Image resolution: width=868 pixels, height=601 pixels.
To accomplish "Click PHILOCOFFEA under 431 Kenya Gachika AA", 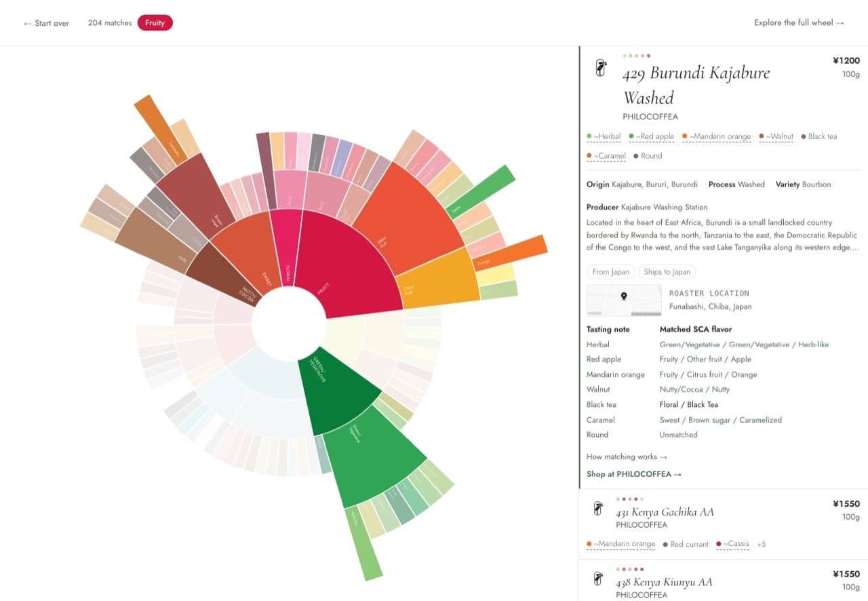I will click(x=642, y=525).
